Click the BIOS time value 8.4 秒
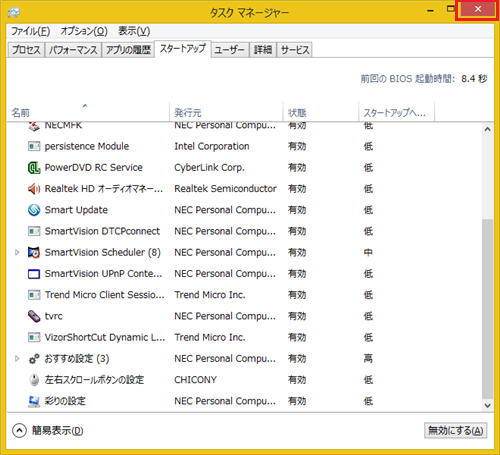Viewport: 500px width, 455px height. coord(474,79)
